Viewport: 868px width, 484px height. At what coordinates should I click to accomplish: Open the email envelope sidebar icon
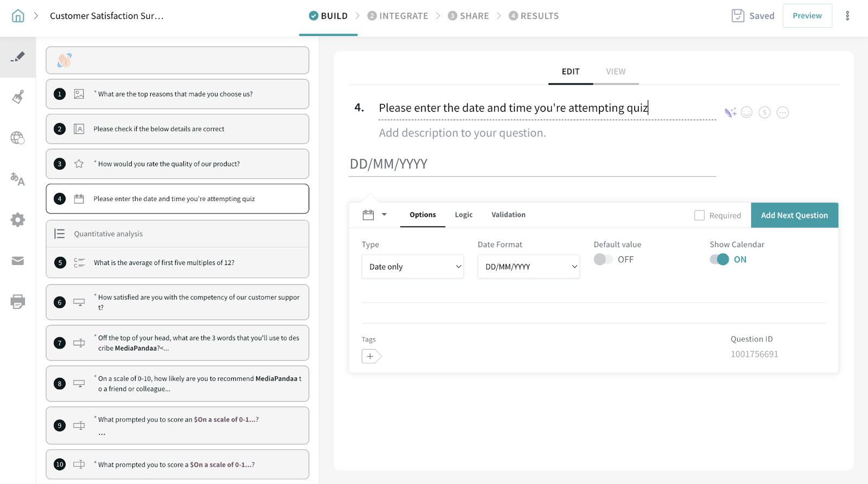(18, 261)
